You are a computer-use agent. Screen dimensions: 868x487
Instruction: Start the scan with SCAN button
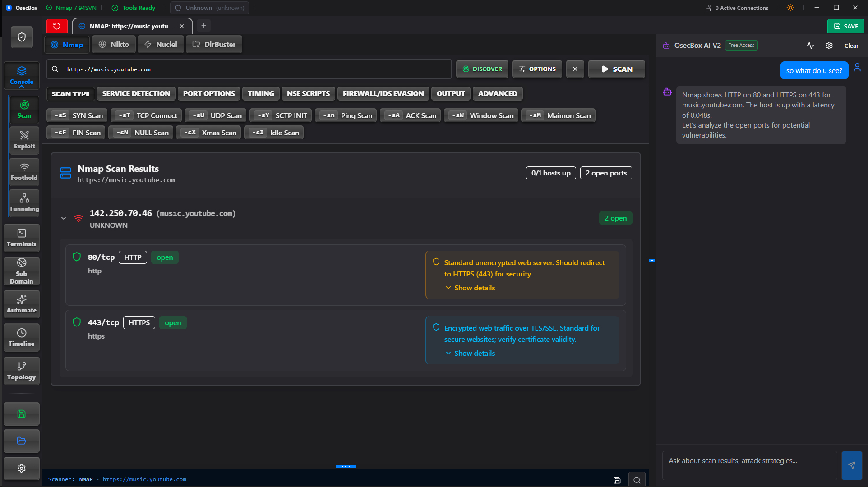click(x=617, y=69)
